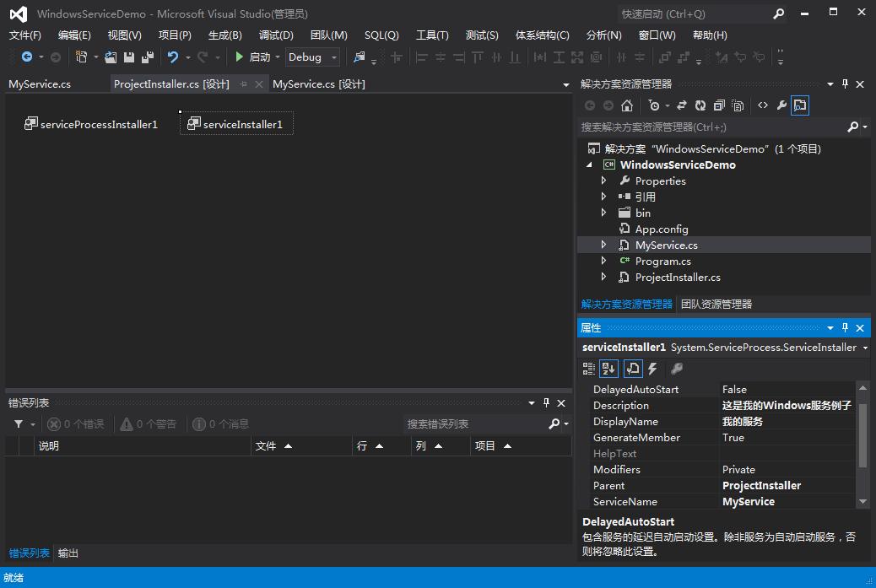Image resolution: width=876 pixels, height=588 pixels.
Task: Toggle the errors filter in Error List
Action: pyautogui.click(x=76, y=424)
